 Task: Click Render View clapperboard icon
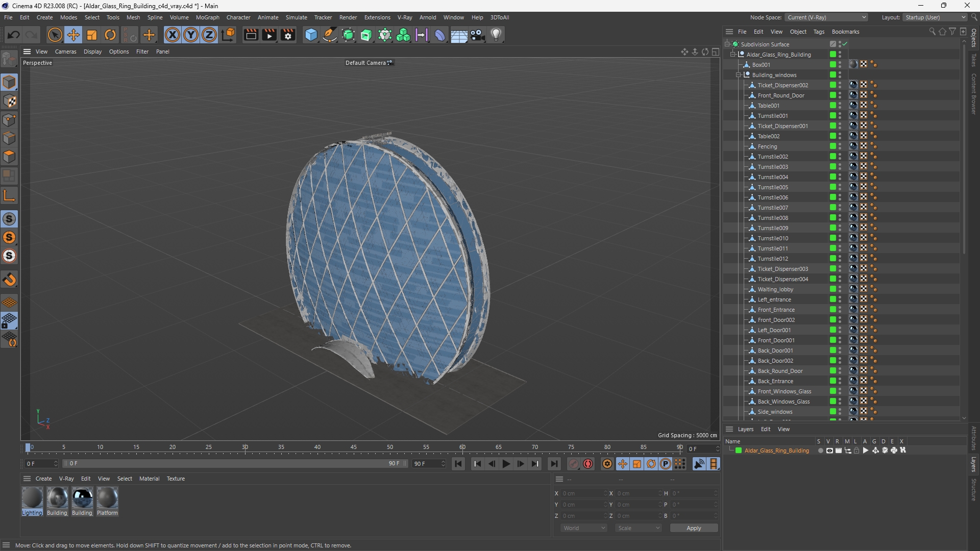(251, 35)
